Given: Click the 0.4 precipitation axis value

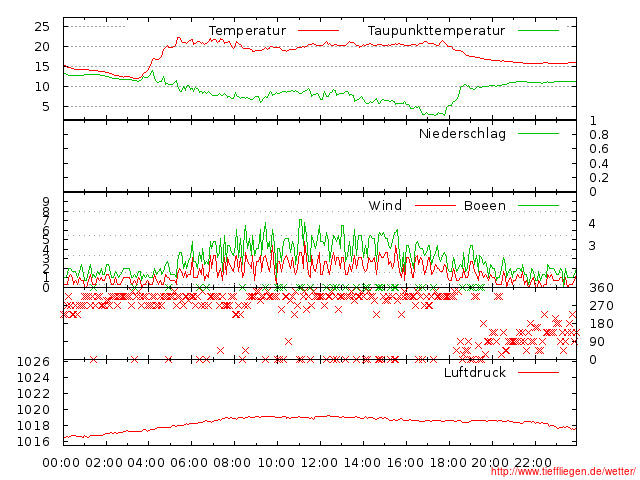Looking at the screenshot, I should (599, 164).
